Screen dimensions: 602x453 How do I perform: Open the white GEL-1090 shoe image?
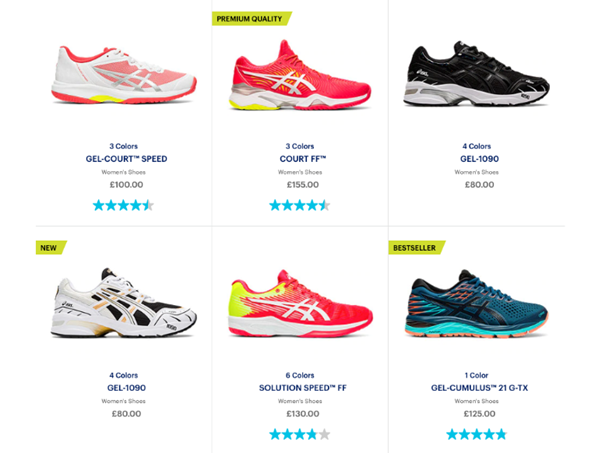(x=124, y=303)
